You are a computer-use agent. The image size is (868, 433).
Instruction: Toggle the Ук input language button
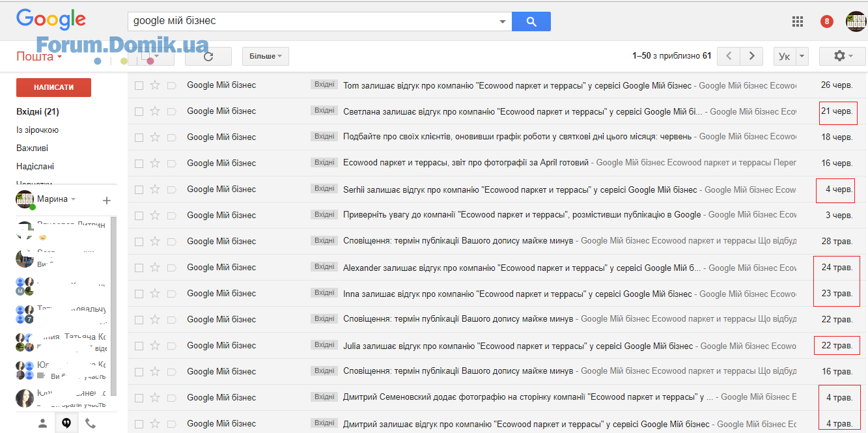(785, 56)
